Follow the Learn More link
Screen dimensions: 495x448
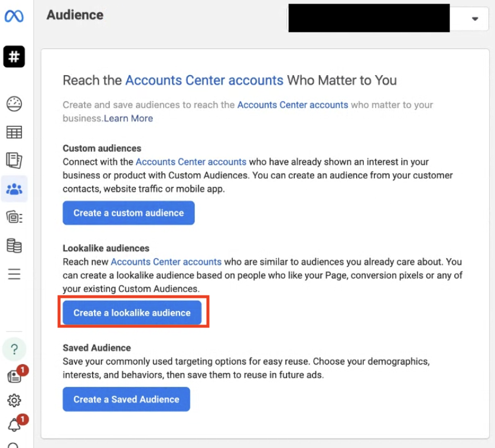point(128,118)
